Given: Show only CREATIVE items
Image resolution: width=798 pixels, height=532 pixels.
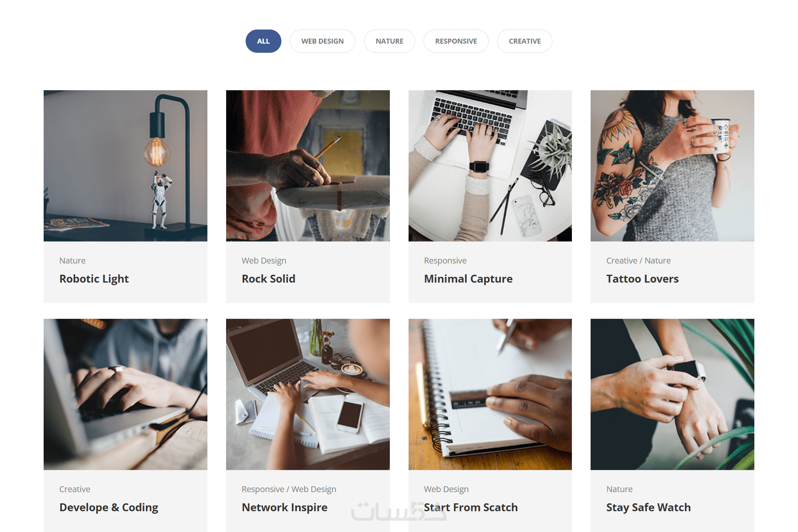Looking at the screenshot, I should [525, 41].
